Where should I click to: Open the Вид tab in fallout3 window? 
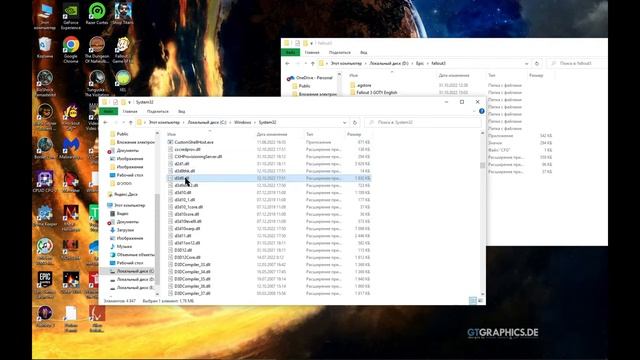coord(364,52)
